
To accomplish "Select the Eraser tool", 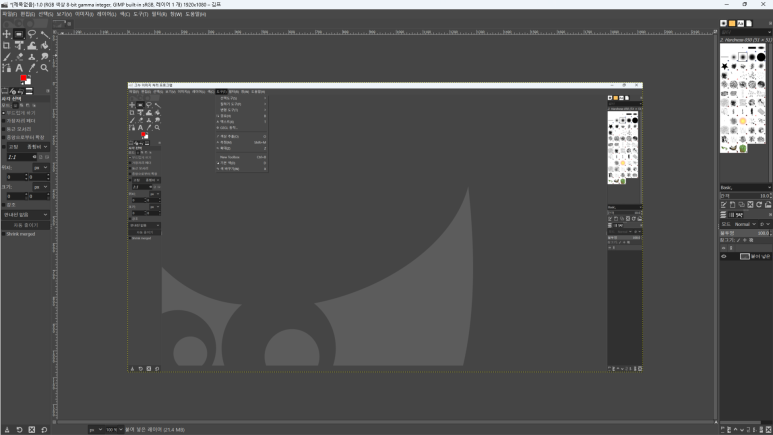I will (19, 57).
